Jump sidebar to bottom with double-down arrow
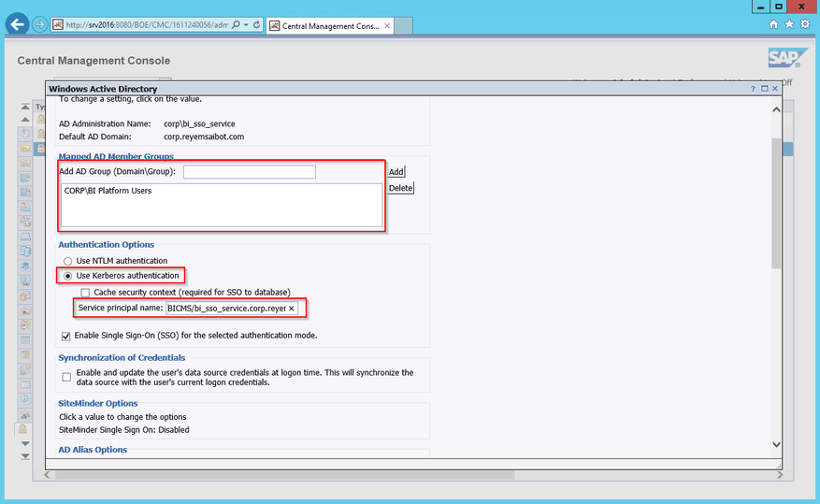This screenshot has width=820, height=504. pyautogui.click(x=25, y=456)
